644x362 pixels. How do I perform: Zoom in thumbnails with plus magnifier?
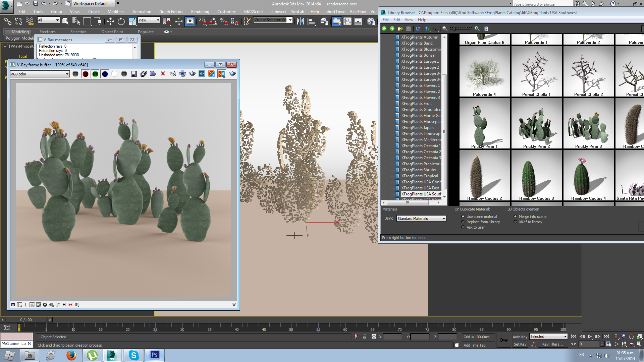click(x=477, y=29)
